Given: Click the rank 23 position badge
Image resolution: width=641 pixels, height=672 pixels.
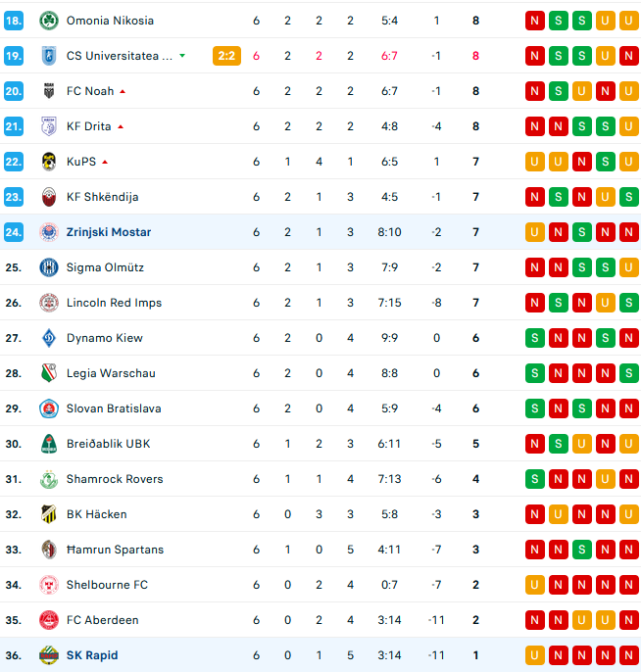Looking at the screenshot, I should 14,197.
